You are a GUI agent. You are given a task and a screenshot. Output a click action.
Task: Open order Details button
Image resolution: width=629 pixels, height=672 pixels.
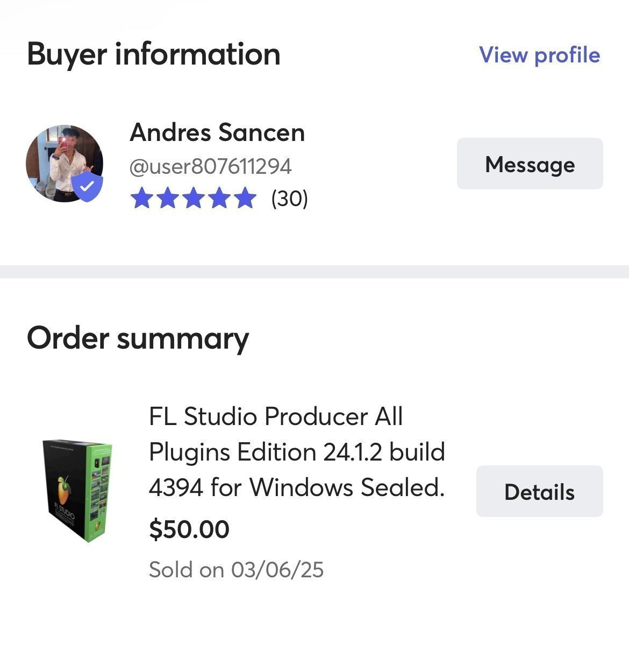tap(539, 492)
